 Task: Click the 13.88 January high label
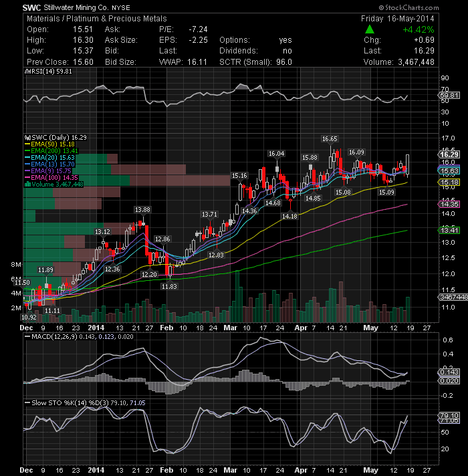[x=142, y=209]
